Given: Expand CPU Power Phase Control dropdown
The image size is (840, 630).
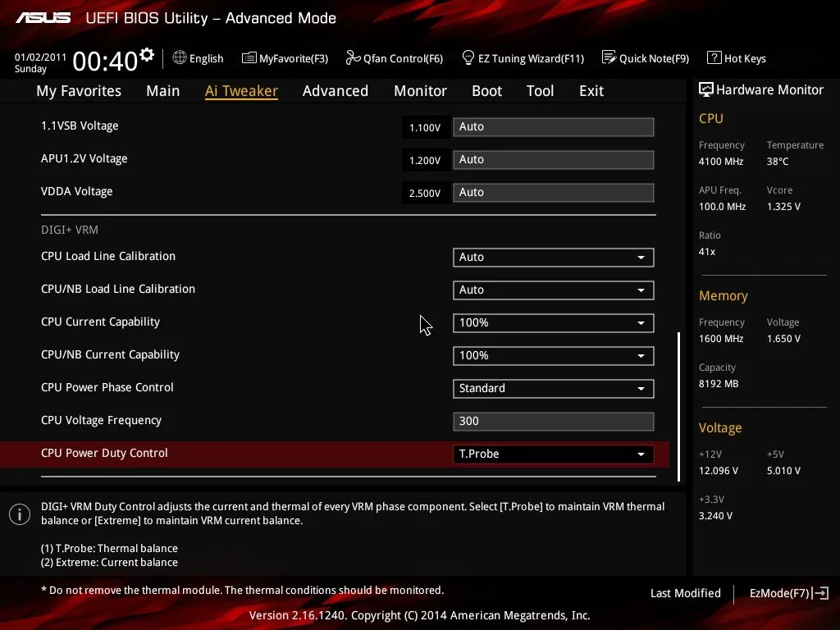Looking at the screenshot, I should [554, 388].
